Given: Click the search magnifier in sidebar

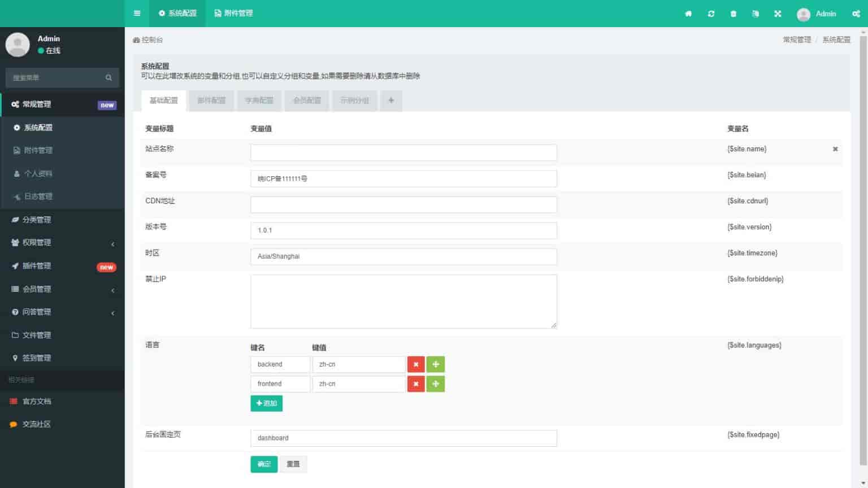Looking at the screenshot, I should pos(108,78).
